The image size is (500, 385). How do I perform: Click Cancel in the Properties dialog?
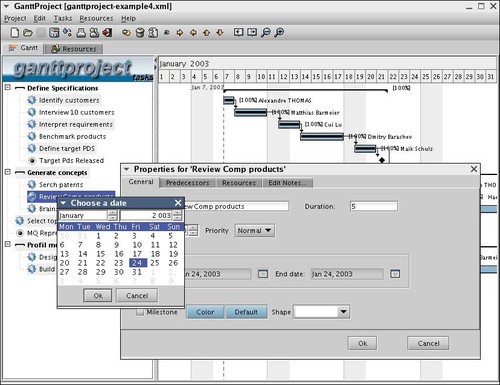point(428,343)
